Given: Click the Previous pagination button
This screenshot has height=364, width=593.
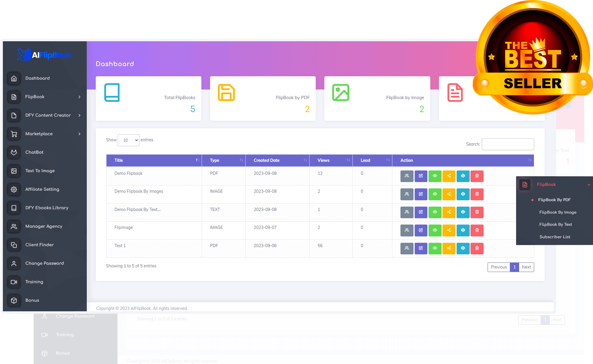Looking at the screenshot, I should point(499,267).
